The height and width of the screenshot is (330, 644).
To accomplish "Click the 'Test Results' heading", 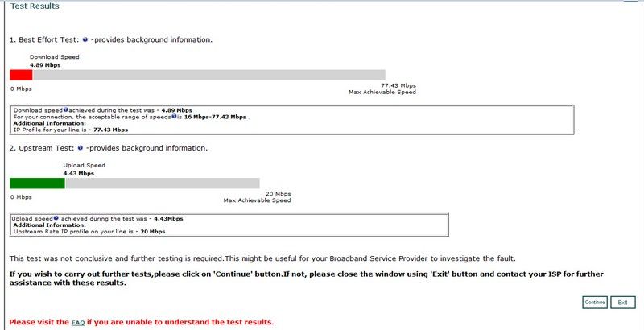I will click(x=35, y=6).
